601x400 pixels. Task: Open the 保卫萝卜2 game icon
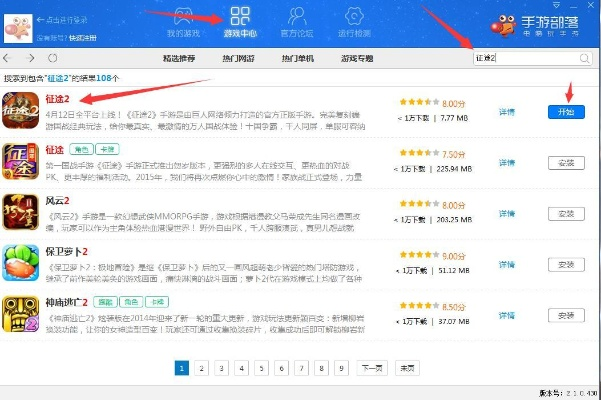point(21,263)
